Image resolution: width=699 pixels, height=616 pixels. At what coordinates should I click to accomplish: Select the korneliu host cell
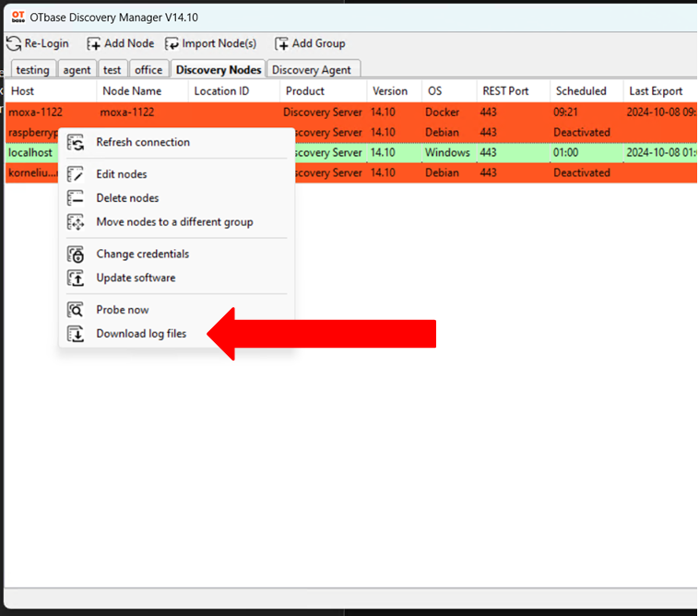pyautogui.click(x=33, y=173)
